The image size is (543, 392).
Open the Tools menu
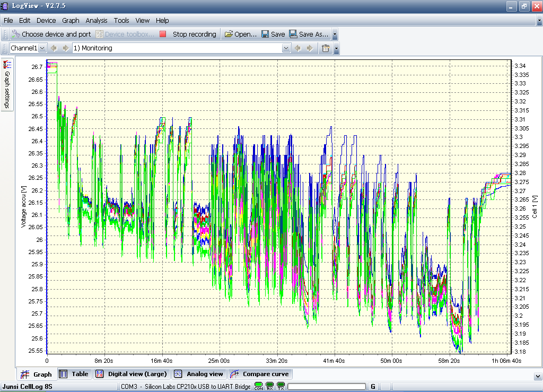click(x=121, y=21)
